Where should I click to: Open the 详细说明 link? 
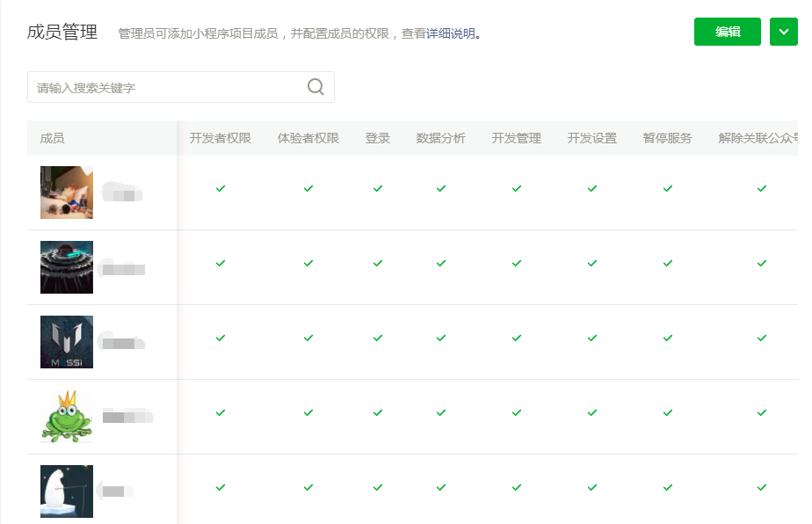click(451, 34)
